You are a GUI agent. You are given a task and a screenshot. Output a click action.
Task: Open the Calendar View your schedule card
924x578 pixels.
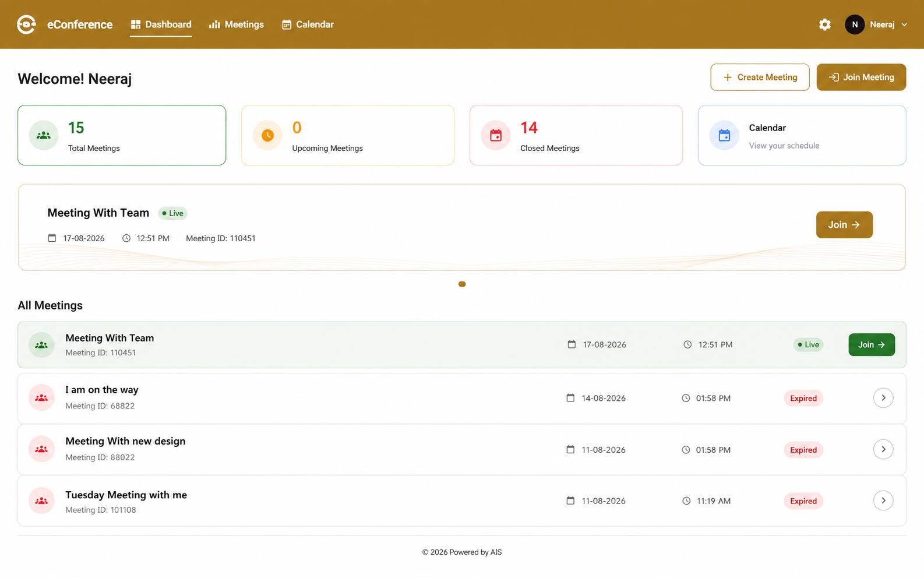coord(802,135)
